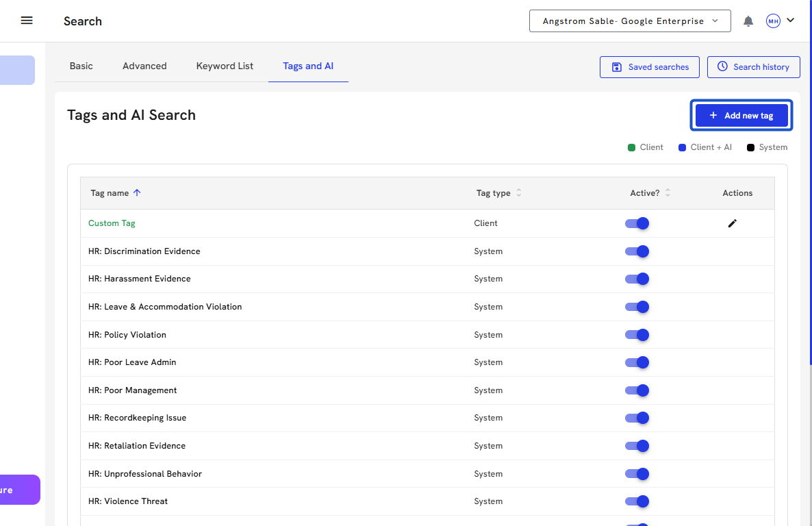The height and width of the screenshot is (526, 812).
Task: Toggle off the Custom Tag switch
Action: click(x=637, y=223)
